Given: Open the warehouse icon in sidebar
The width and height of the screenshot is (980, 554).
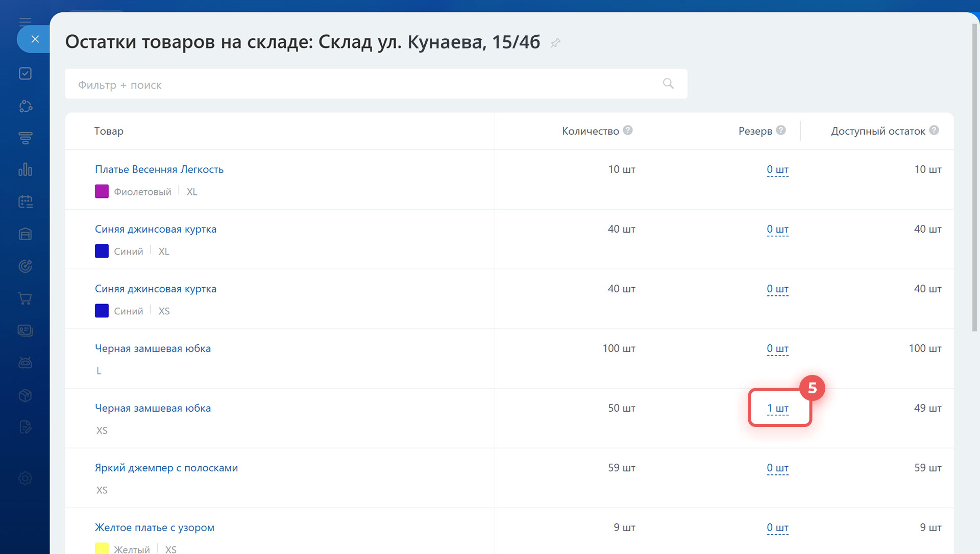Looking at the screenshot, I should (x=25, y=234).
